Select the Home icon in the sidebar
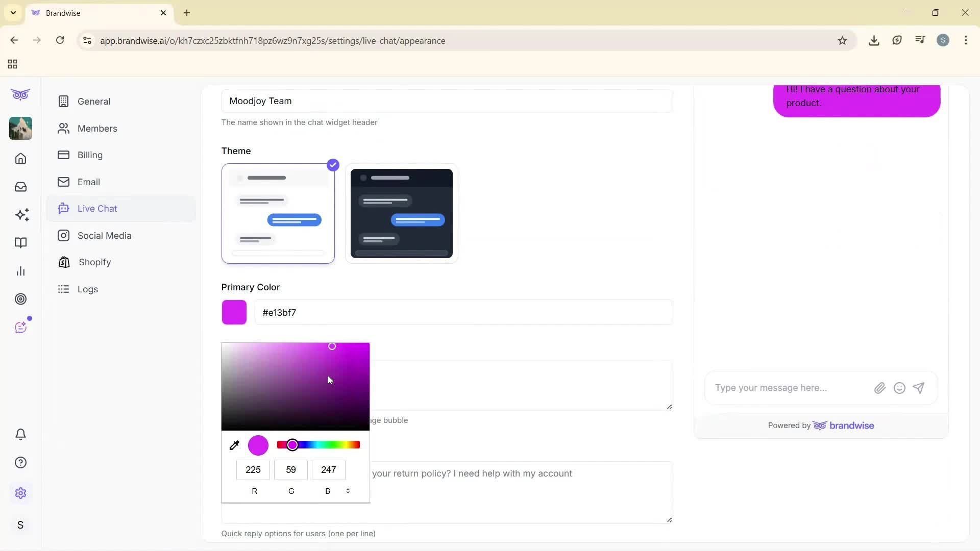 point(20,159)
